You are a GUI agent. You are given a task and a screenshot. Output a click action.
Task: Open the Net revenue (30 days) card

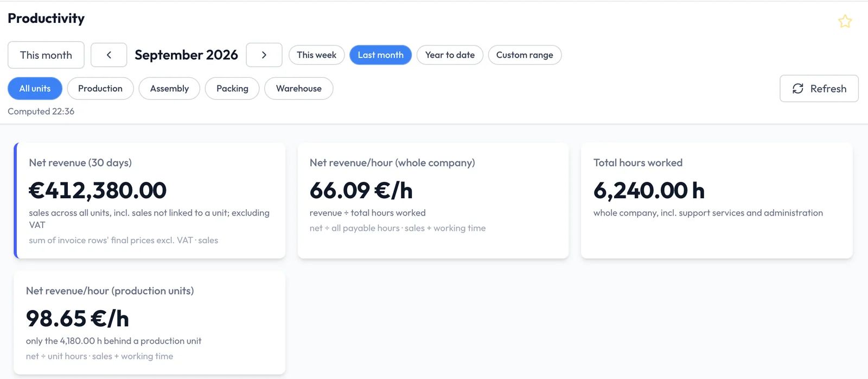pos(150,200)
